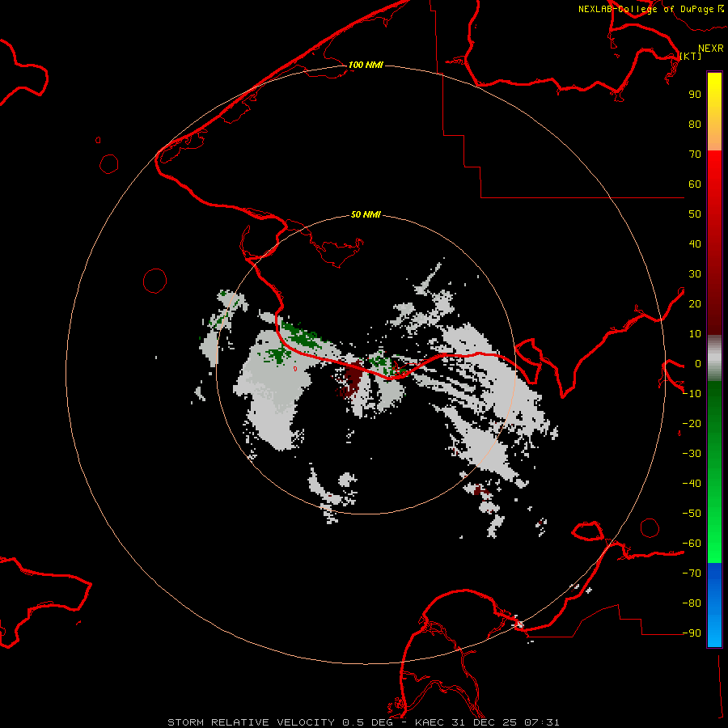Pick the gray near-zero band of the color bar
This screenshot has width=728, height=728.
point(714,358)
